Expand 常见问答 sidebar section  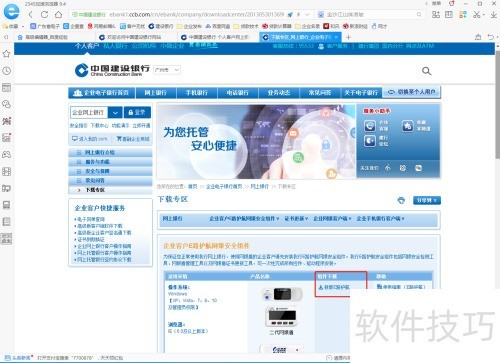point(110,180)
